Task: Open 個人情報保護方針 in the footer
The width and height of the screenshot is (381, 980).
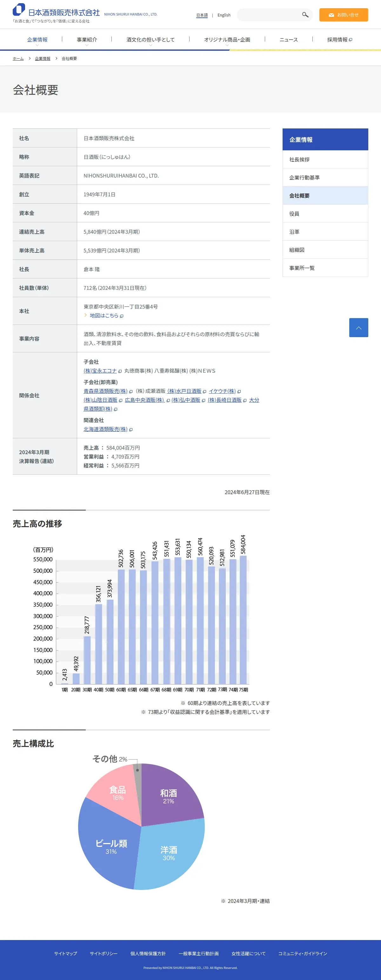Action: point(148,953)
